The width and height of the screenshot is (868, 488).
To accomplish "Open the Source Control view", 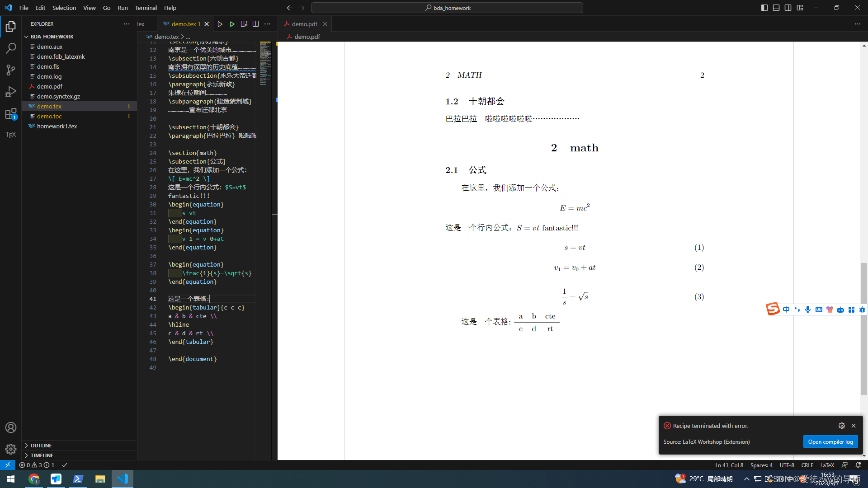I will 11,70.
